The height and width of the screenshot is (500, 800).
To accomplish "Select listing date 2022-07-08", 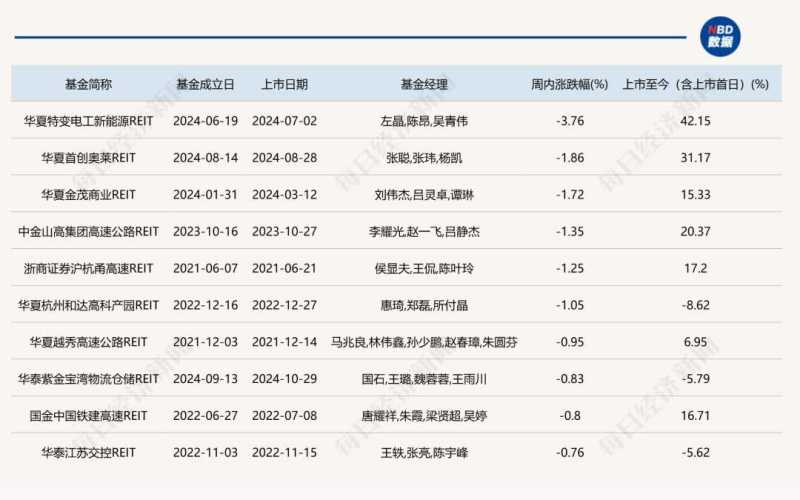I will [x=284, y=415].
